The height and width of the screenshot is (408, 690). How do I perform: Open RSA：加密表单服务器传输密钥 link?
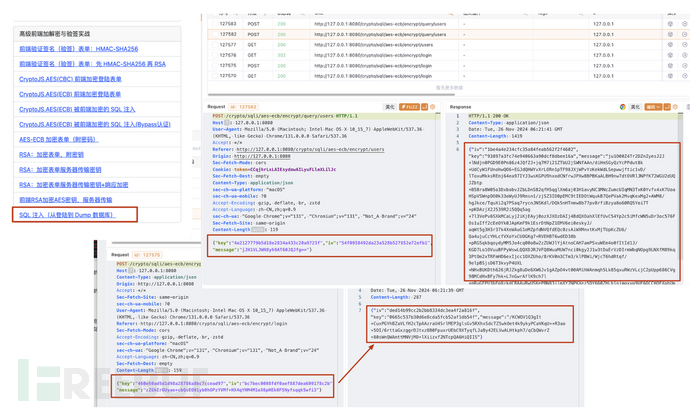[x=60, y=169]
